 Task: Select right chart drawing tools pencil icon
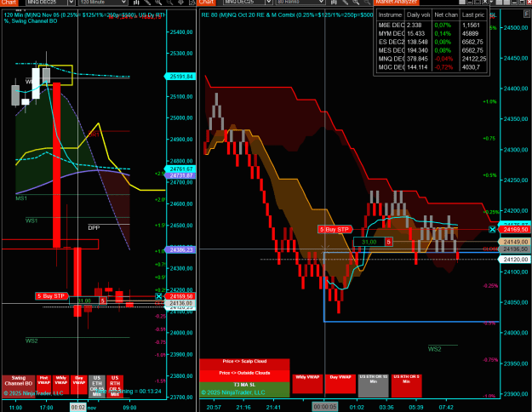click(x=345, y=3)
